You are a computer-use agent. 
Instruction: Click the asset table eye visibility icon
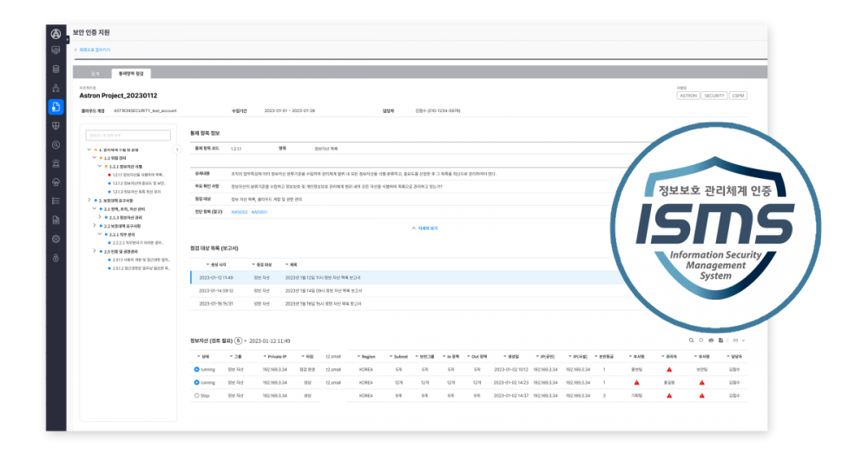(x=711, y=340)
